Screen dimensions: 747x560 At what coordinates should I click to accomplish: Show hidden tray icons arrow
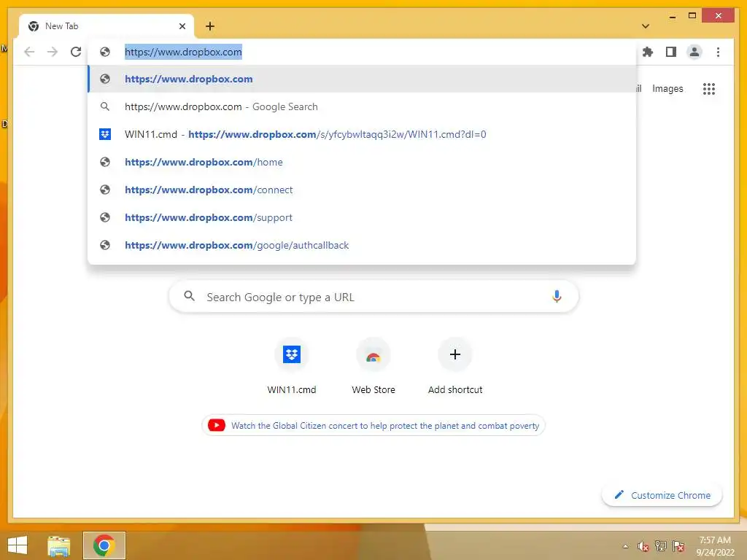625,546
